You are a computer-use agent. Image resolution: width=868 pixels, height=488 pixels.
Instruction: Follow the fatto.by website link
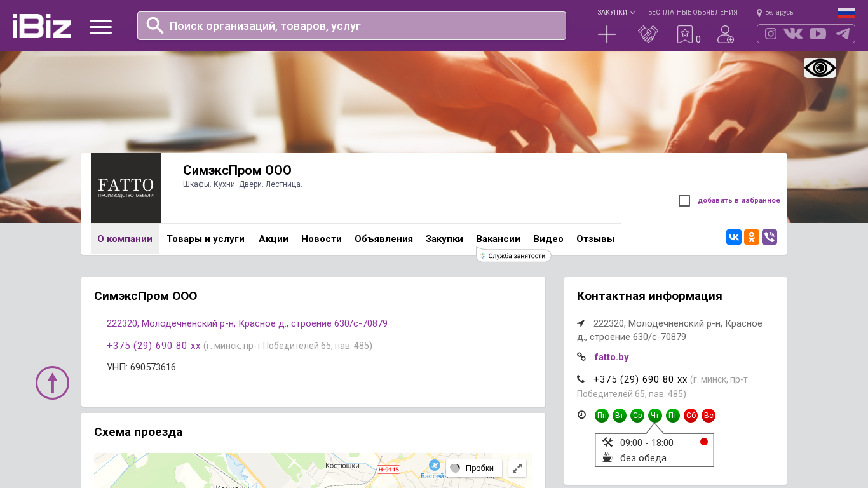pos(611,357)
